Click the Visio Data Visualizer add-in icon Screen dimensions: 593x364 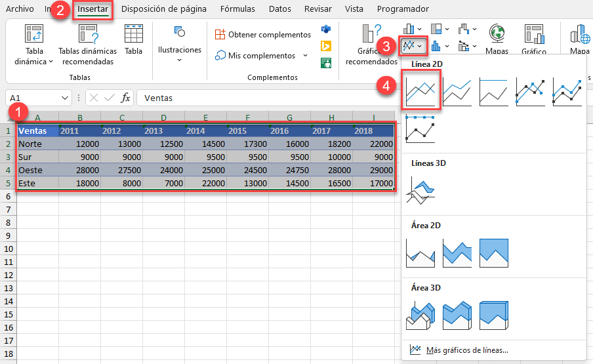tap(325, 29)
